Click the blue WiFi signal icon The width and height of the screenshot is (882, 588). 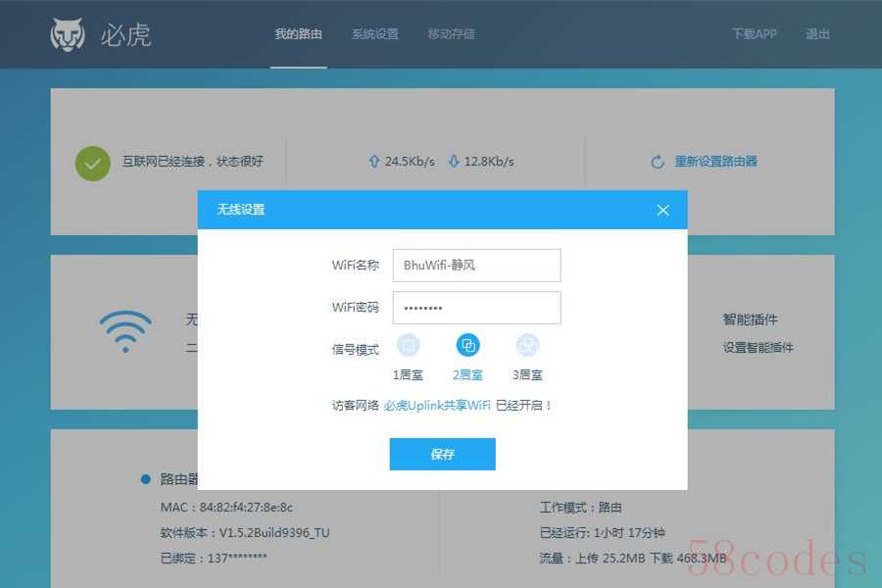125,332
